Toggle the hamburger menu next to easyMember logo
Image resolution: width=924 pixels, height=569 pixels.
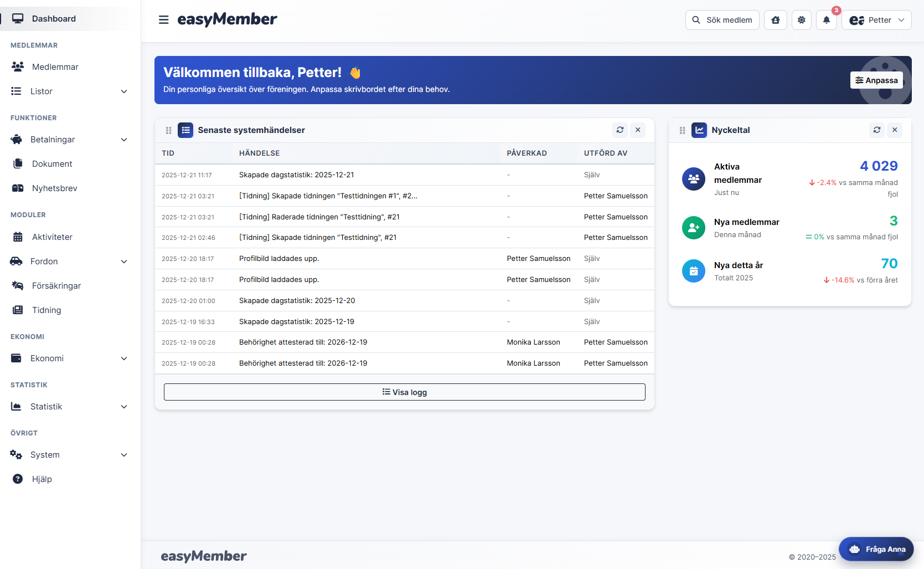tap(163, 19)
